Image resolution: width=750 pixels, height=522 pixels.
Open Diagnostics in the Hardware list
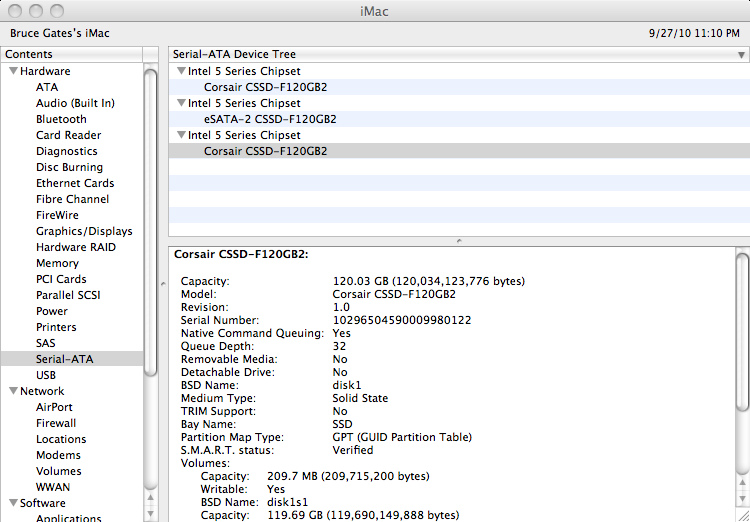tap(66, 151)
